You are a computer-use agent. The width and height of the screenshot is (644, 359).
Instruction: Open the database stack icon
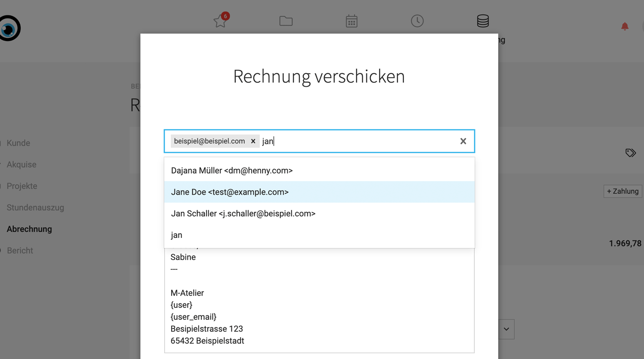(x=483, y=21)
